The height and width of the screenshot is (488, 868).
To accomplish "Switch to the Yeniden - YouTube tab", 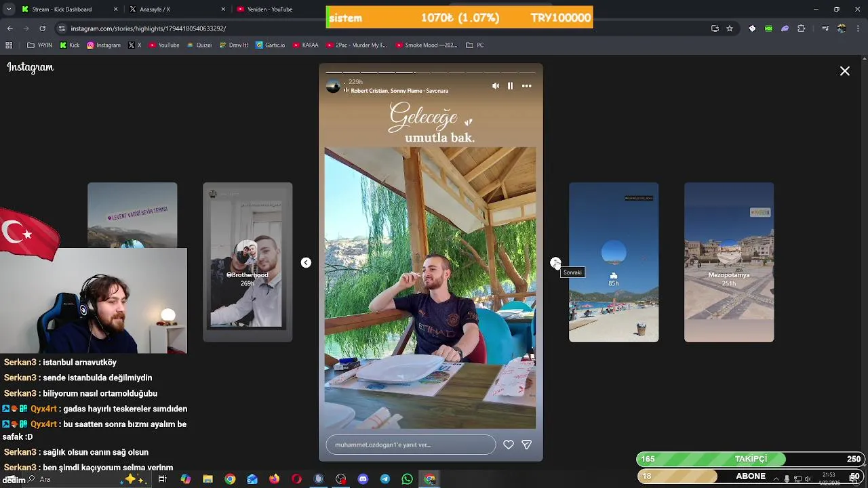I will coord(270,9).
